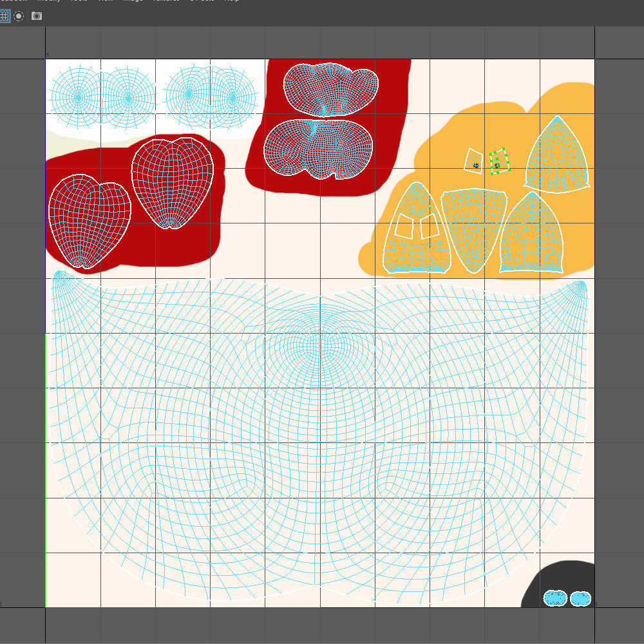Select the rightmost circular radial shell on the white area
This screenshot has height=644, width=644.
(x=233, y=98)
